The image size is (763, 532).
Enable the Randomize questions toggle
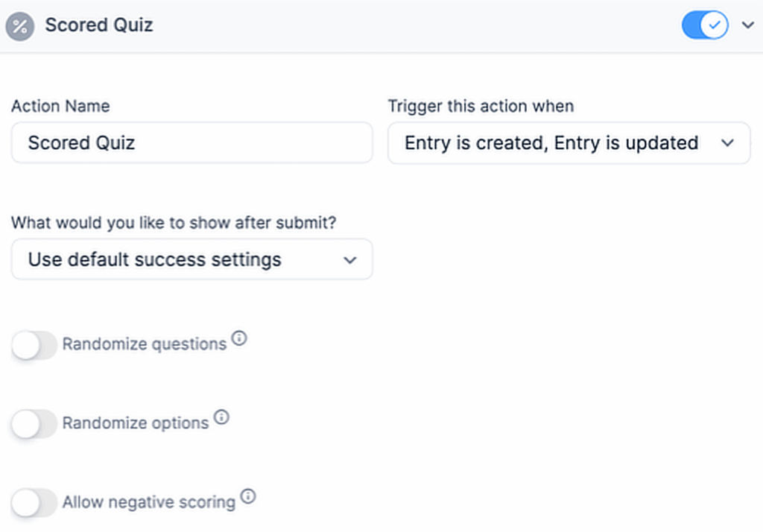[34, 345]
